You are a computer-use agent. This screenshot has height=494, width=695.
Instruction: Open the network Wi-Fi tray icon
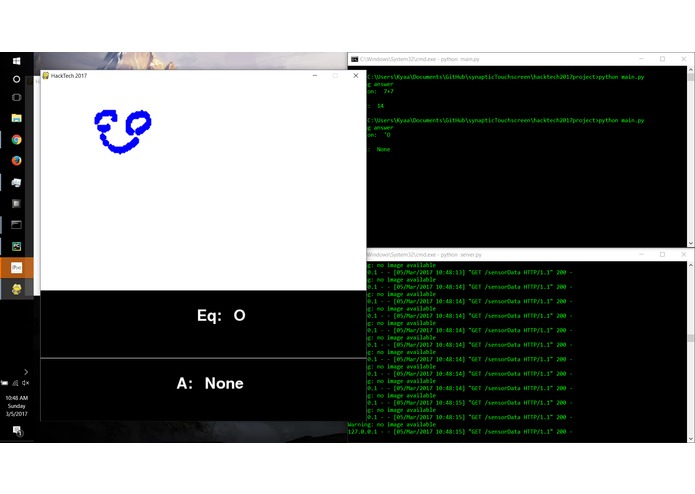15,383
